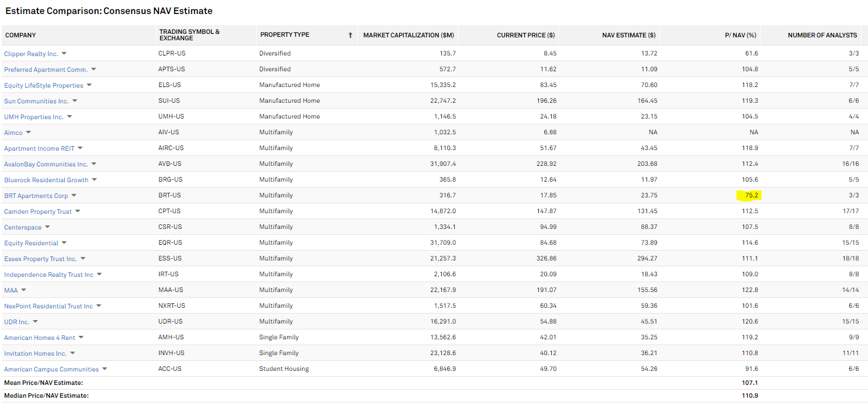868x403 pixels.
Task: Click the ascending sort arrow on Property Type
Action: tap(350, 35)
